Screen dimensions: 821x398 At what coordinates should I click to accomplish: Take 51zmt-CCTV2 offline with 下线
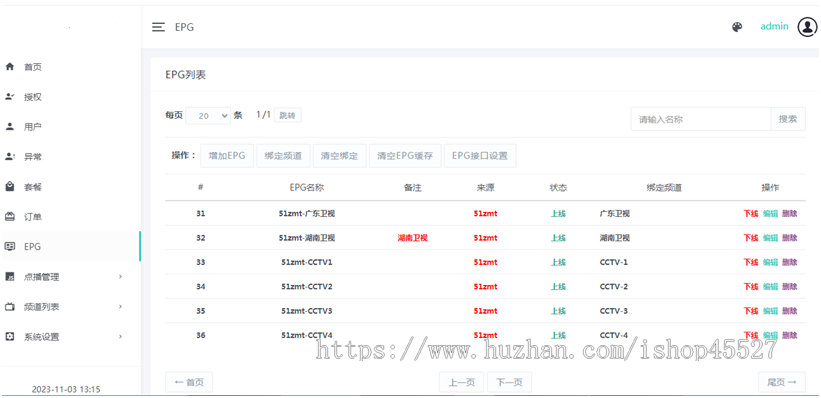point(751,286)
